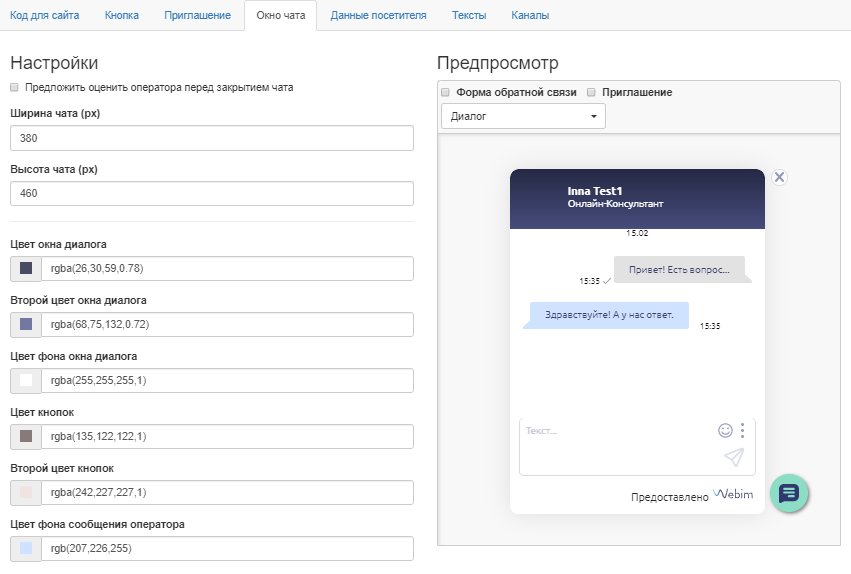Screen dimensions: 851x574
Task: Click the Ширина чата input field
Action: 211,138
